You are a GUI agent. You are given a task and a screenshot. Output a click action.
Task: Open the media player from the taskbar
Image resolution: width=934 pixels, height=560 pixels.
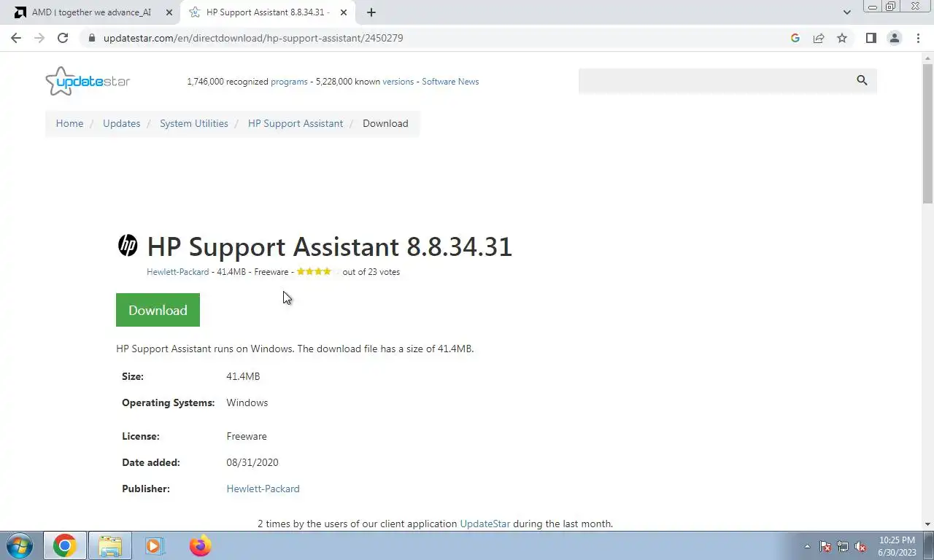(154, 545)
